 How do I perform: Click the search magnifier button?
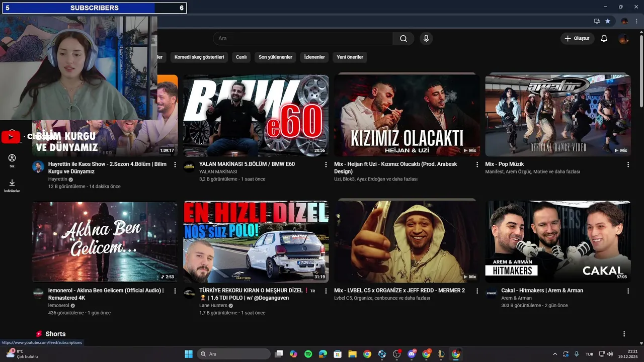coord(404,39)
